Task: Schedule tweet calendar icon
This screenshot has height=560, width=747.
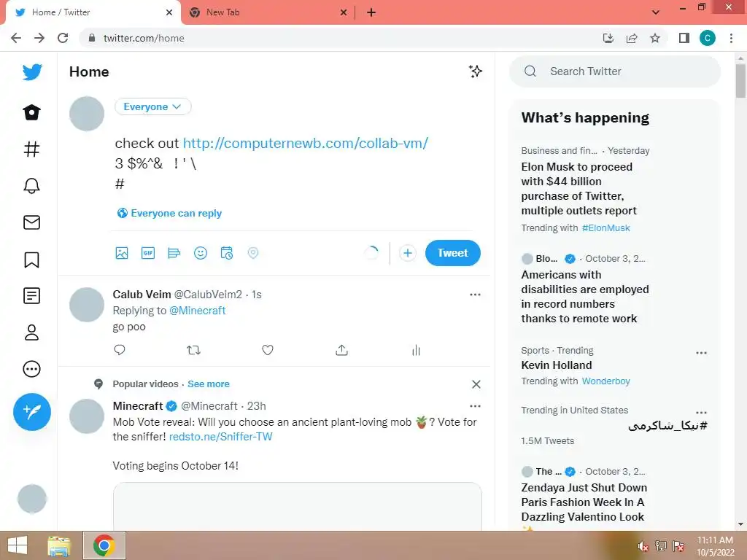Action: pos(227,253)
